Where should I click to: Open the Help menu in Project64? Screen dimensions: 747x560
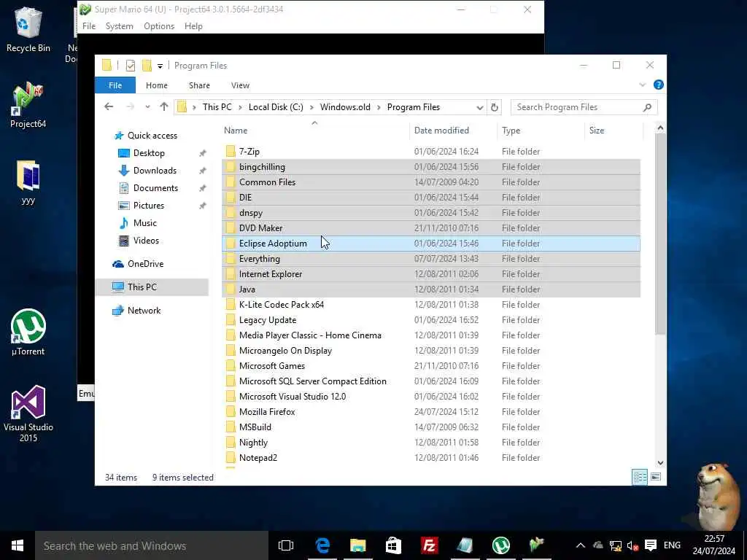tap(193, 26)
